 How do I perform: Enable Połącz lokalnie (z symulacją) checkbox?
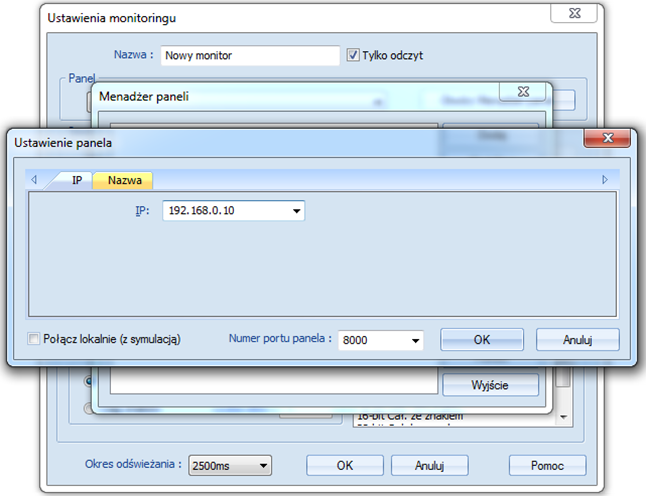33,339
